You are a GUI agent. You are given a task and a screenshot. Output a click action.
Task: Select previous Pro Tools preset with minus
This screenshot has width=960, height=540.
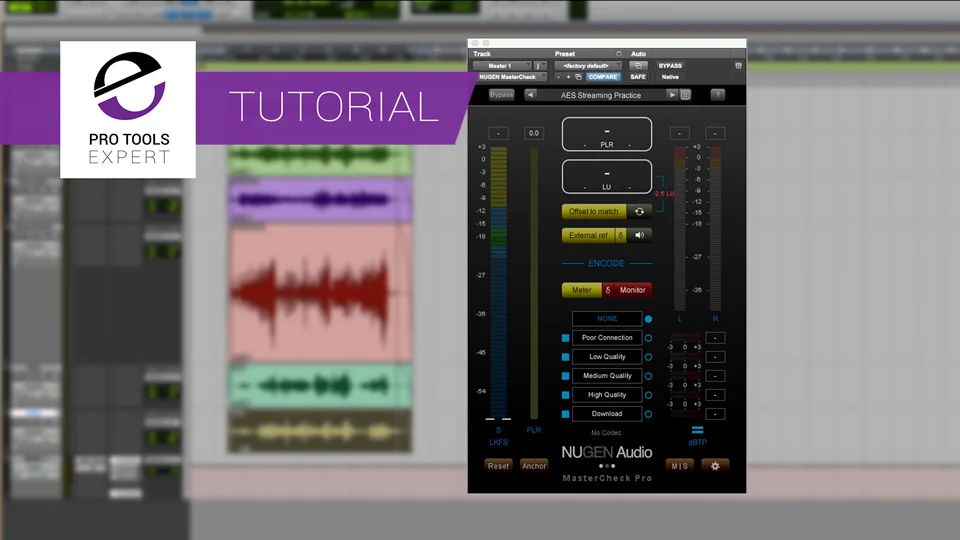pos(558,77)
